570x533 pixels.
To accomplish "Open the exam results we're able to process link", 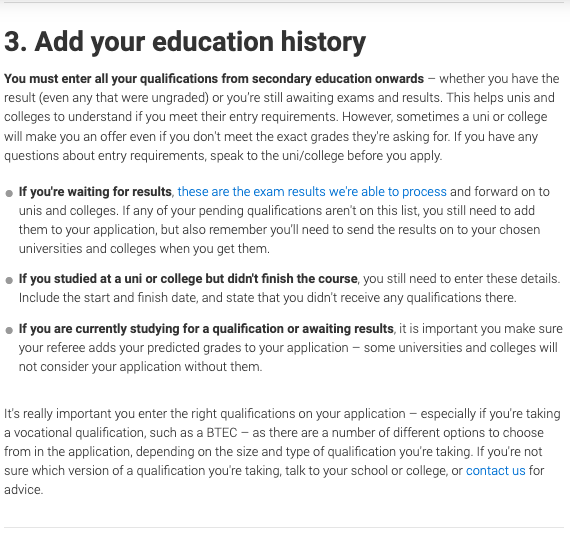I will click(x=312, y=192).
